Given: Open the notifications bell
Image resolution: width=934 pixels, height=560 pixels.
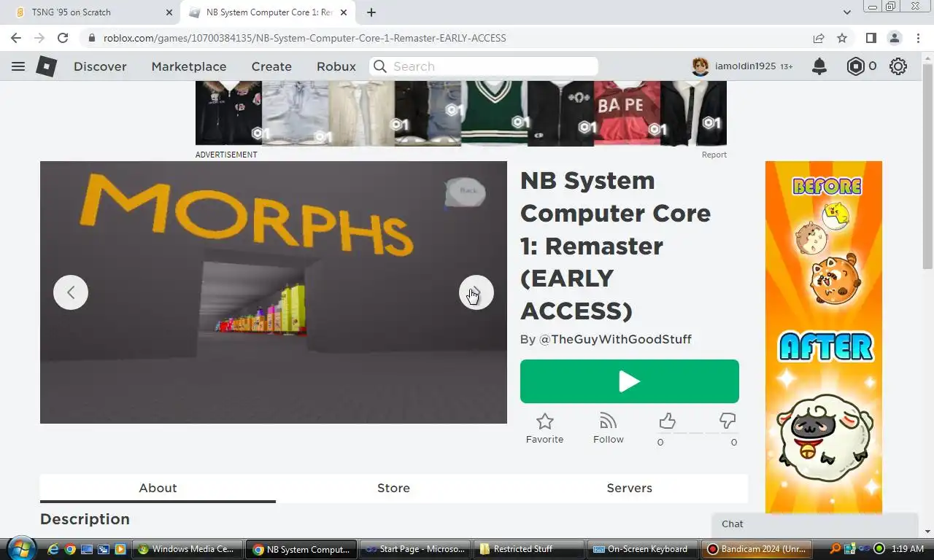Looking at the screenshot, I should click(x=819, y=66).
